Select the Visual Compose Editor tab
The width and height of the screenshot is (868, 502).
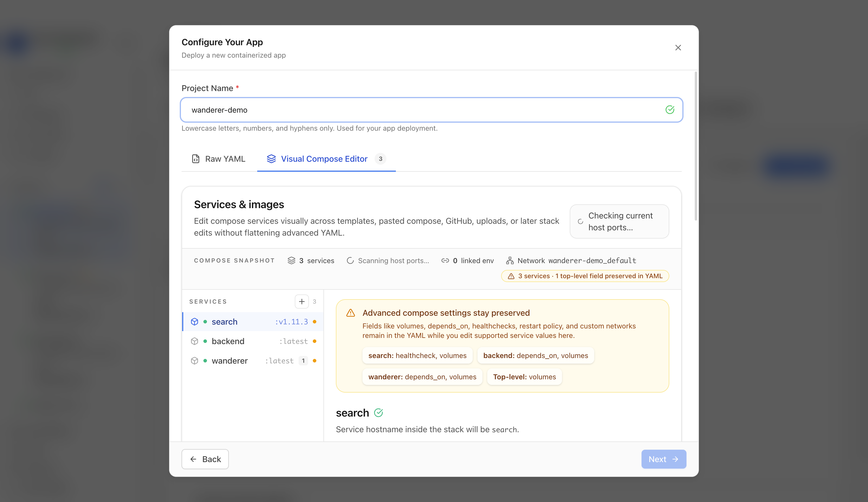coord(326,159)
